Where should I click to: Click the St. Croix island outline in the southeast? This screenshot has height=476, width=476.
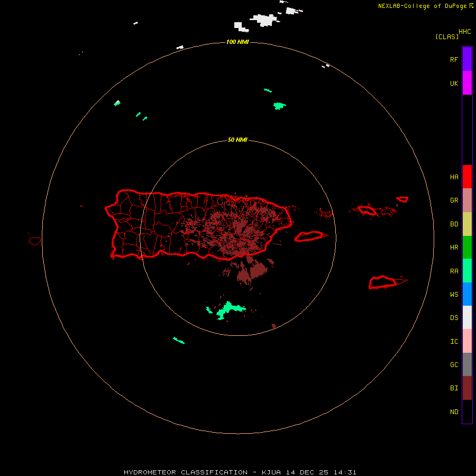pos(383,282)
